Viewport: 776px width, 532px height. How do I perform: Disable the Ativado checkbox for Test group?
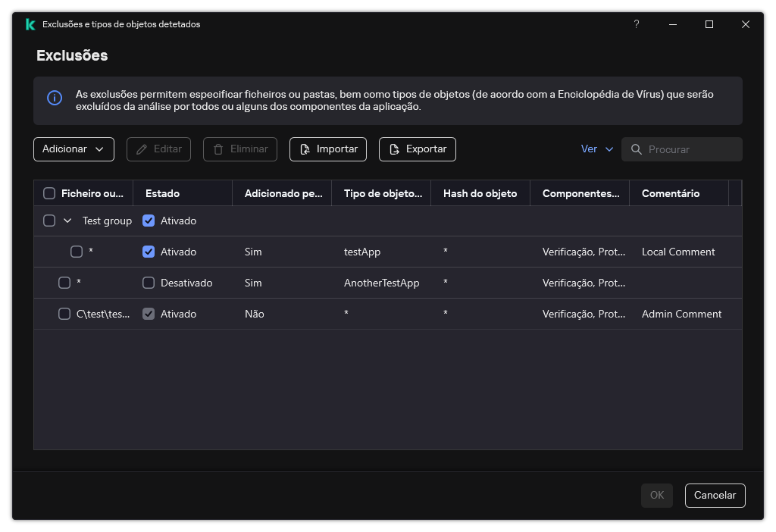(x=149, y=221)
